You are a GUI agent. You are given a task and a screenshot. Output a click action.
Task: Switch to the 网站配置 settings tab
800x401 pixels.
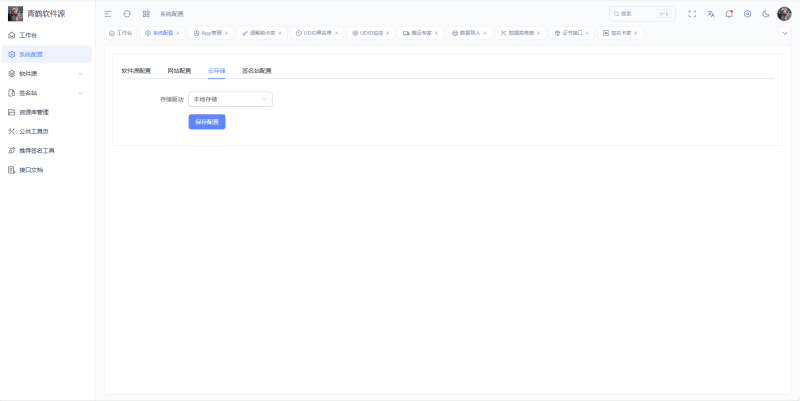[x=179, y=71]
